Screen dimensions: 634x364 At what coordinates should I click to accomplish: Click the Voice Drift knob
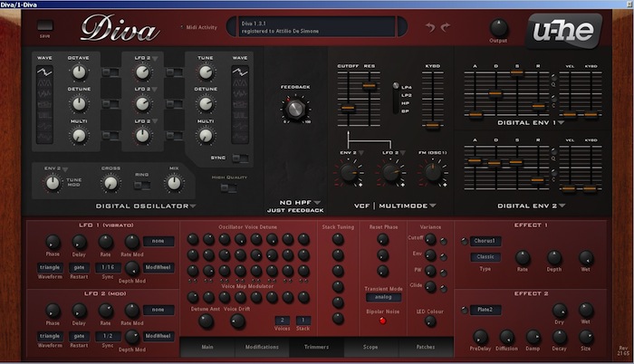click(x=237, y=321)
